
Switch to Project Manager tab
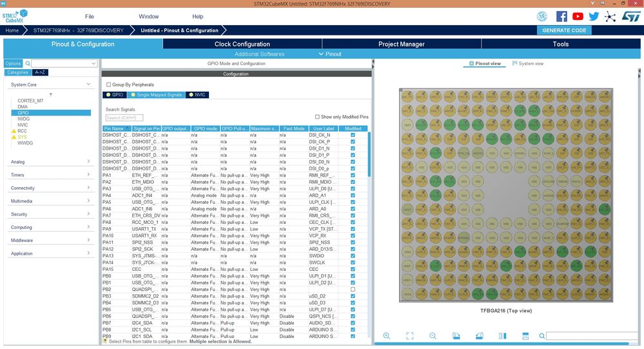tap(401, 44)
